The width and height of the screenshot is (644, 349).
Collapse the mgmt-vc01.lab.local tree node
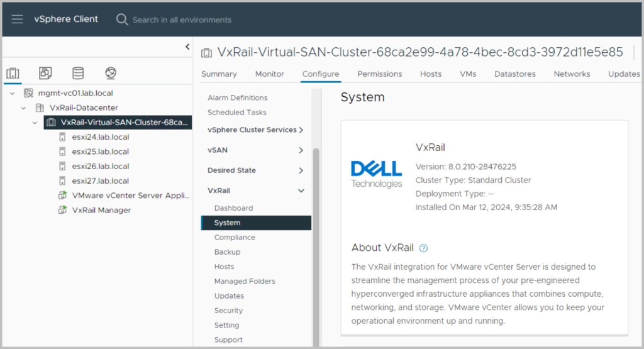[12, 93]
